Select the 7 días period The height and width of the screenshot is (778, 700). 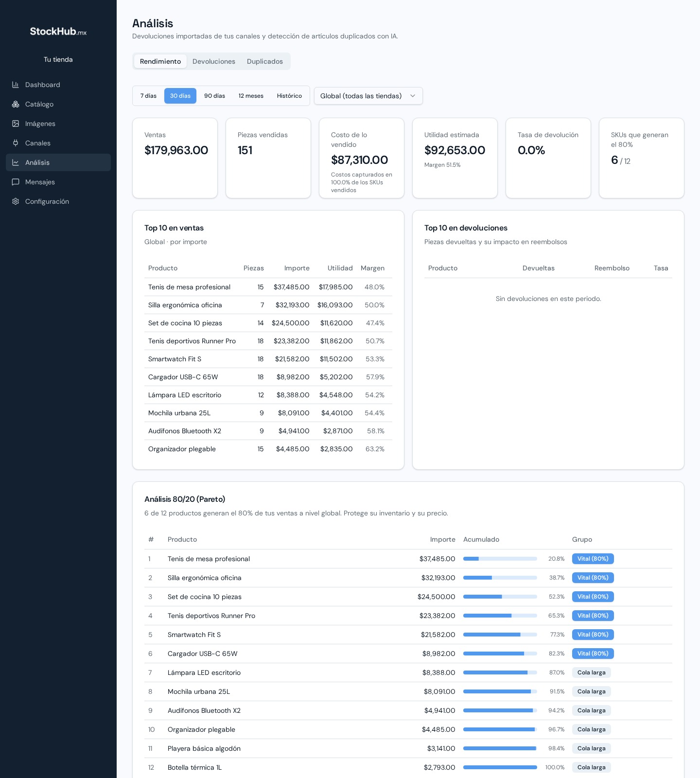pyautogui.click(x=148, y=96)
